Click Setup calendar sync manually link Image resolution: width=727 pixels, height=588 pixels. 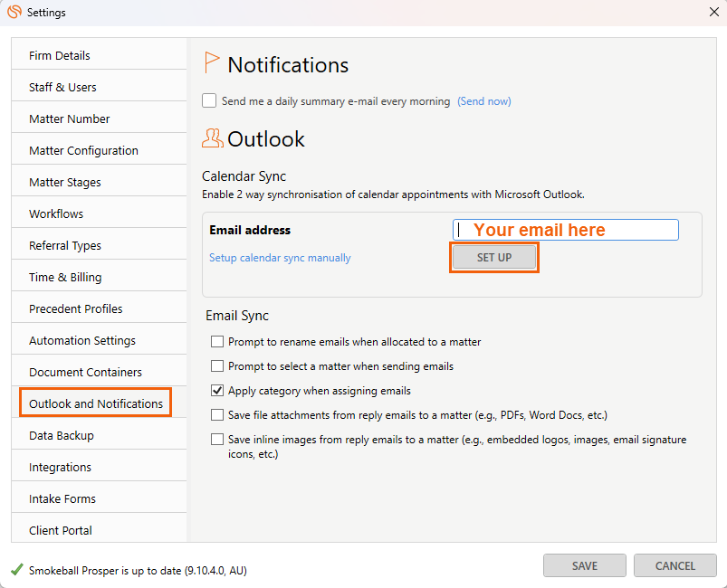(x=280, y=258)
